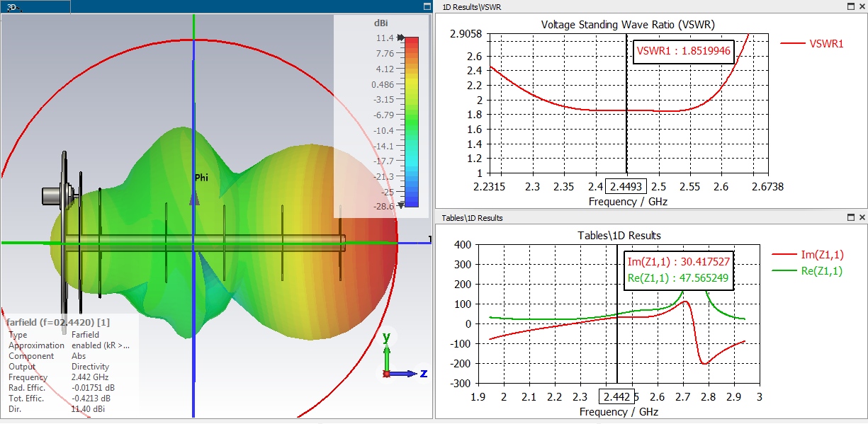This screenshot has height=424, width=868.
Task: Click the Re(Z1,1) : 47.565249 marker readout
Action: [677, 278]
